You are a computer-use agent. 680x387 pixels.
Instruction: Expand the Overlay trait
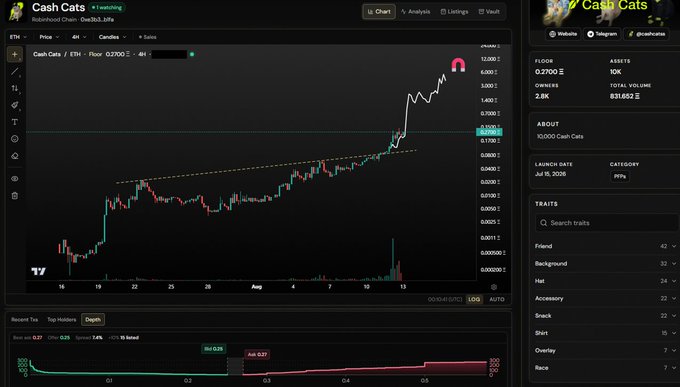tap(605, 350)
